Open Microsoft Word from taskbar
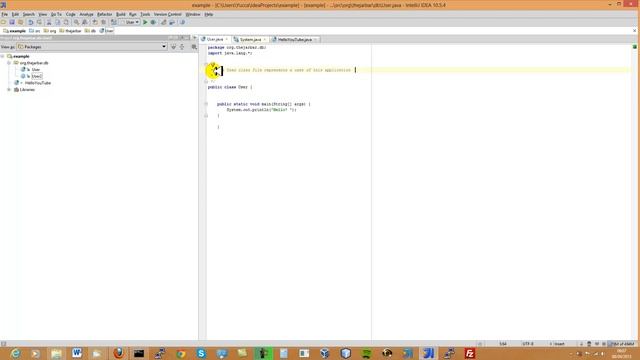Screen dimensions: 640x360 [x=76, y=353]
